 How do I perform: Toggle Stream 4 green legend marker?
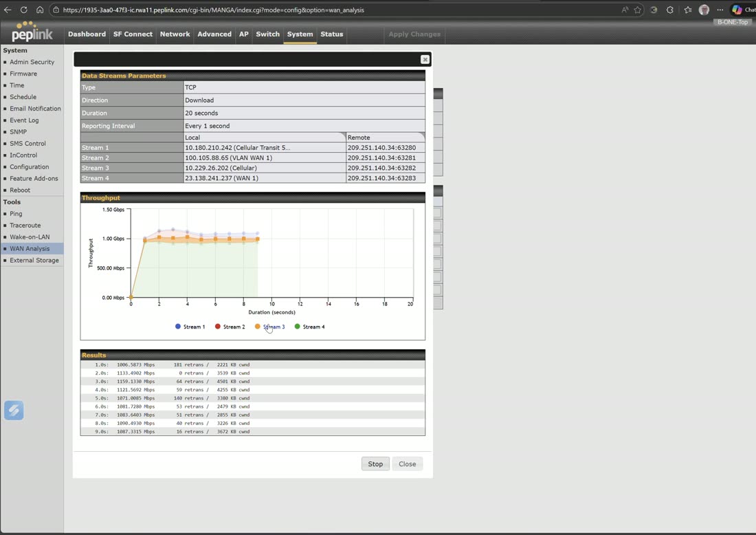298,327
